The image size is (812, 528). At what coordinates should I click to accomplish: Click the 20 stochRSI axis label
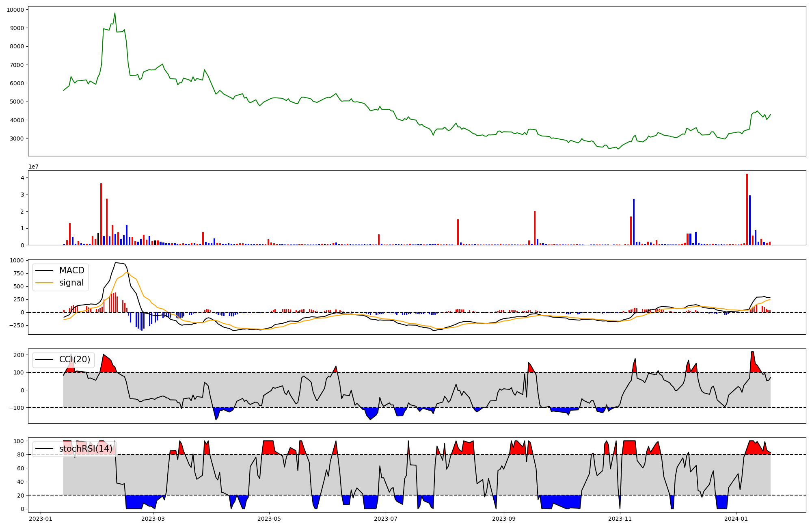coord(20,496)
